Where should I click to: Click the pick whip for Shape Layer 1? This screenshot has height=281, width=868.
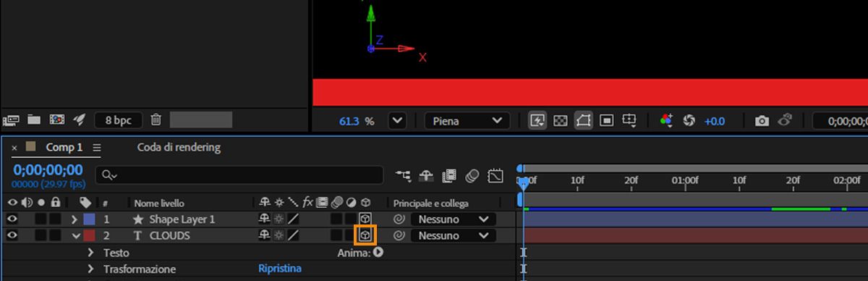(399, 219)
